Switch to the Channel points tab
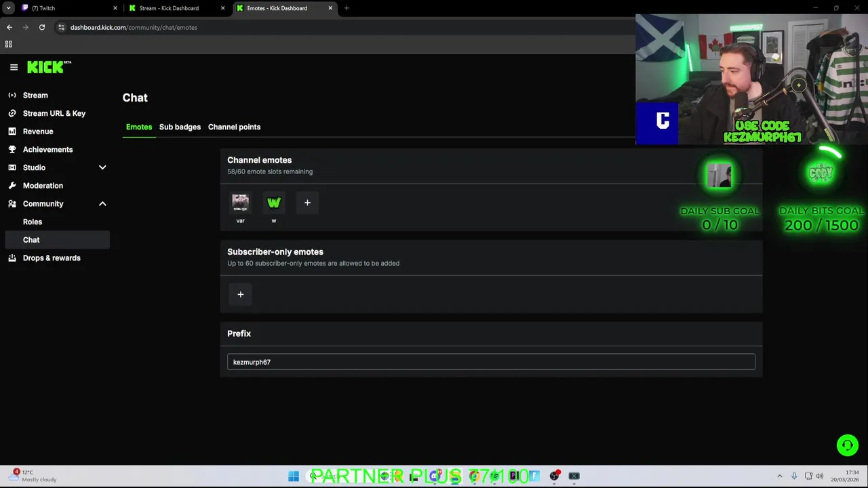868x488 pixels. click(x=234, y=127)
